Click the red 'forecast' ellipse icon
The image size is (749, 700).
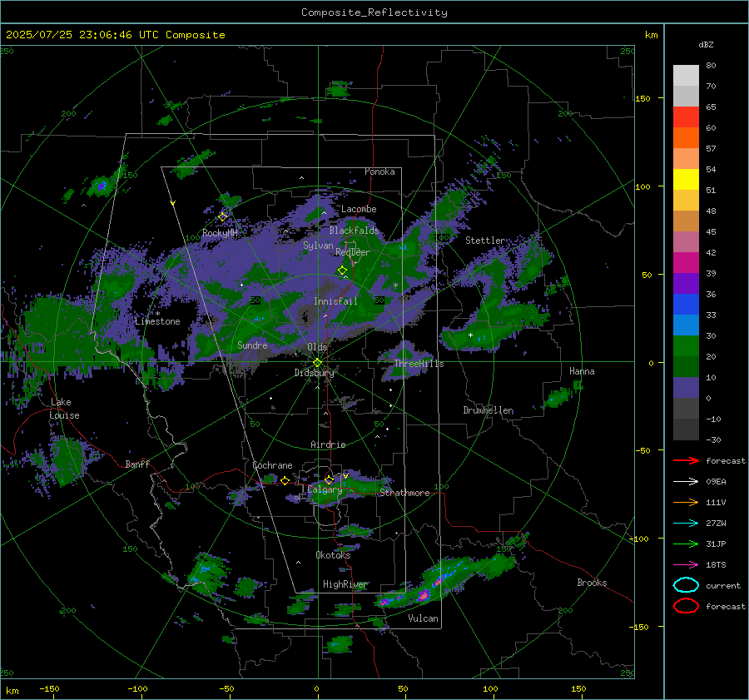[686, 606]
